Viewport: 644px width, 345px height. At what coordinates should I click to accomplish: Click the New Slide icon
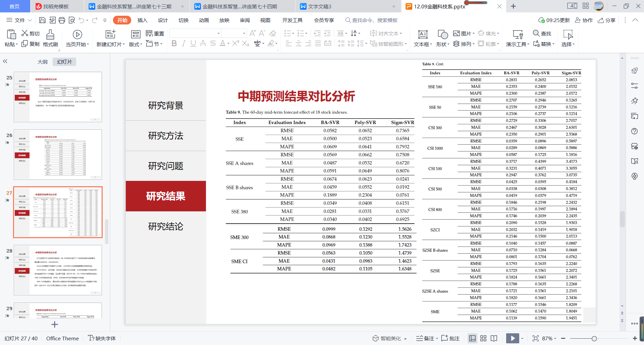(110, 34)
